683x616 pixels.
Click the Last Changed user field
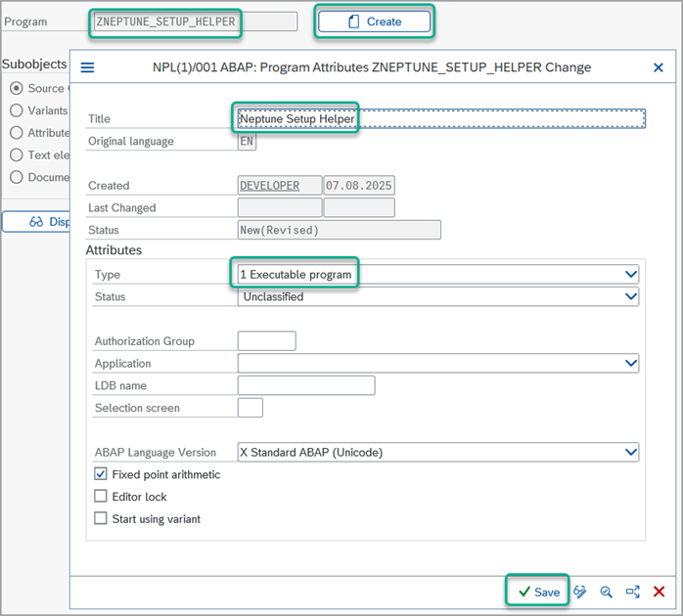point(280,207)
